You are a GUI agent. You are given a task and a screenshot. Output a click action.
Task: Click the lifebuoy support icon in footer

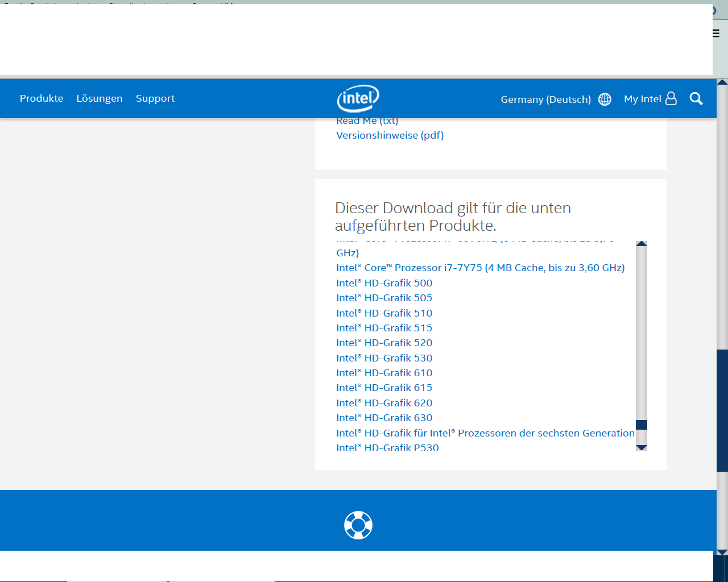pyautogui.click(x=358, y=525)
